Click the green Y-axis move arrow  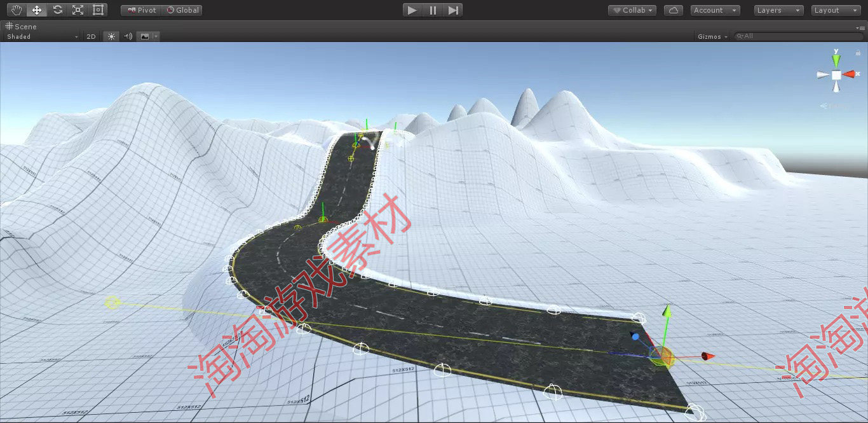click(x=666, y=311)
